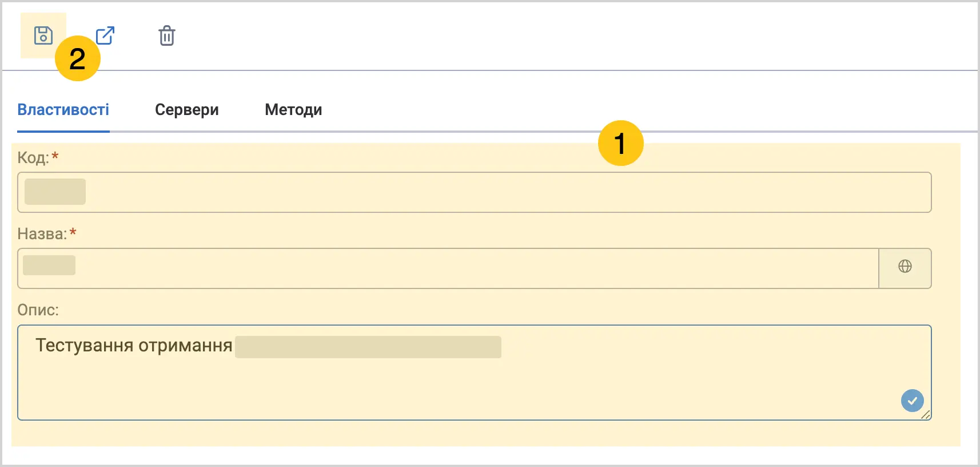This screenshot has width=980, height=467.
Task: Switch to the Сервери tab
Action: click(187, 109)
